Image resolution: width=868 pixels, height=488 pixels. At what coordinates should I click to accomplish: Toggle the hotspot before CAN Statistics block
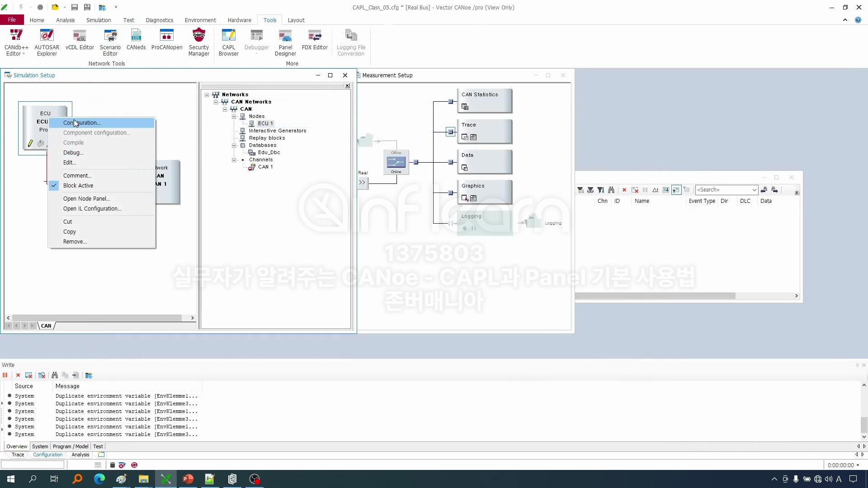point(450,102)
